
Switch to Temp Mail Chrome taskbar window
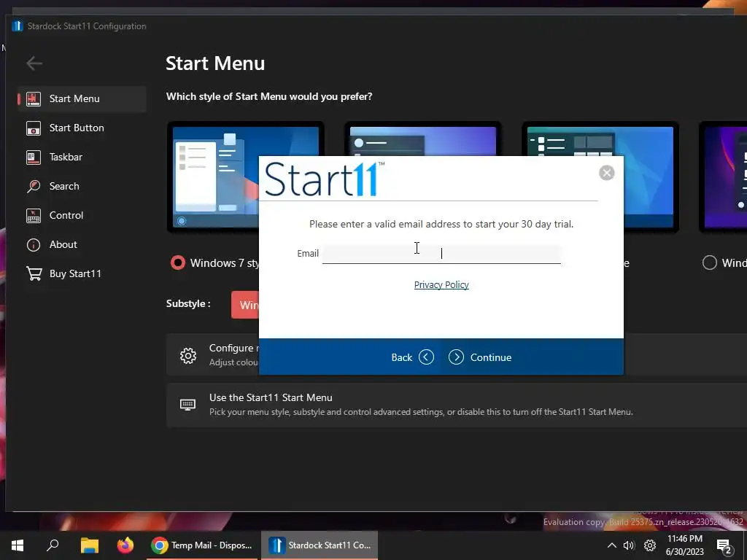point(202,545)
